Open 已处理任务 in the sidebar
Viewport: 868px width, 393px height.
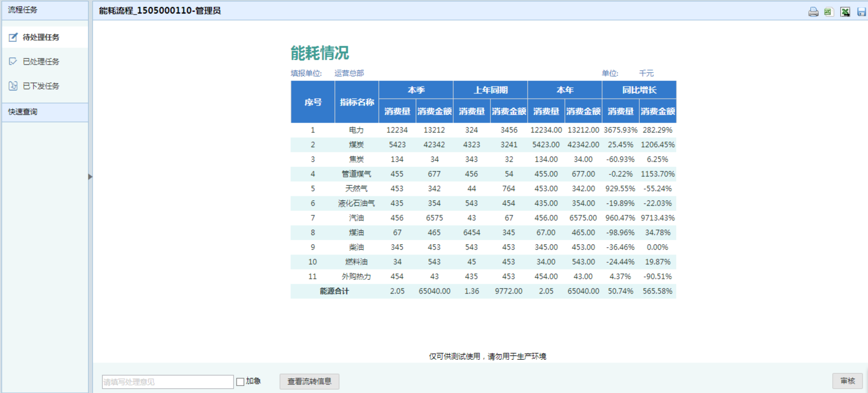coord(45,61)
